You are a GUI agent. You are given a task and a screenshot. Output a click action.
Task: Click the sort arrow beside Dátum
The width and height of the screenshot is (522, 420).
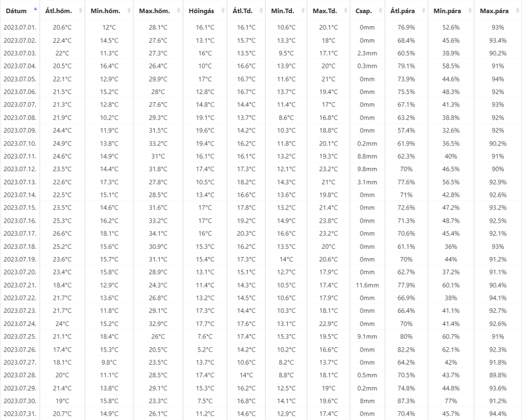[36, 9]
